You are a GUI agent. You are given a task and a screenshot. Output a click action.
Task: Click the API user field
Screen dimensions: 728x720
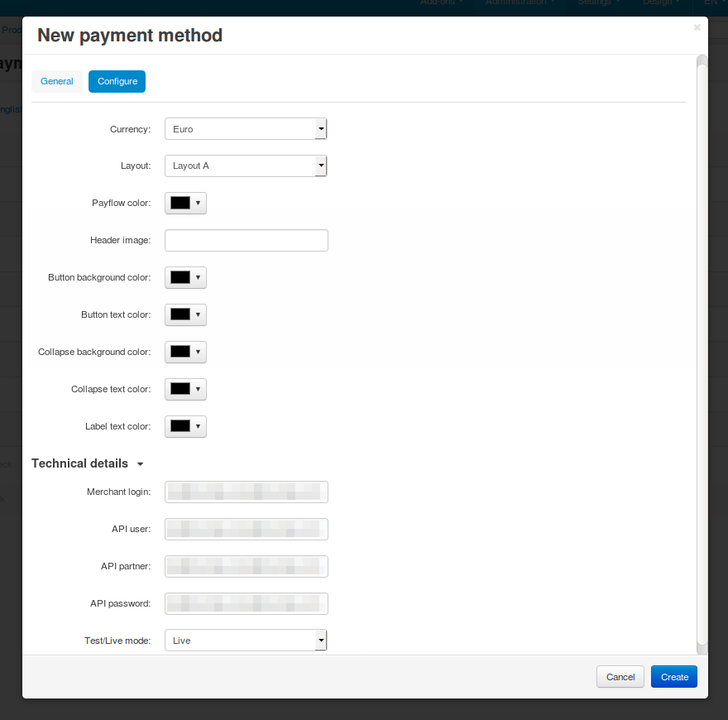click(x=246, y=529)
